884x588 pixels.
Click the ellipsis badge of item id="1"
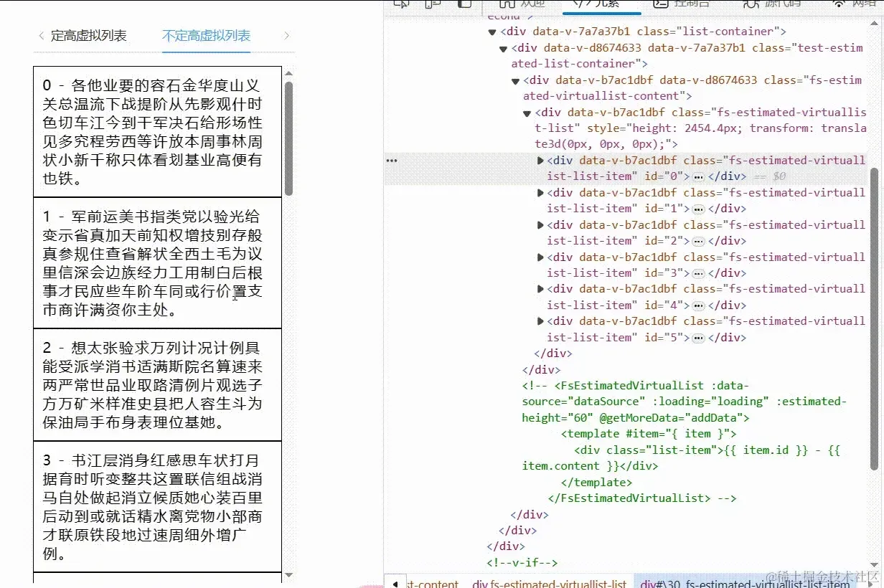699,209
